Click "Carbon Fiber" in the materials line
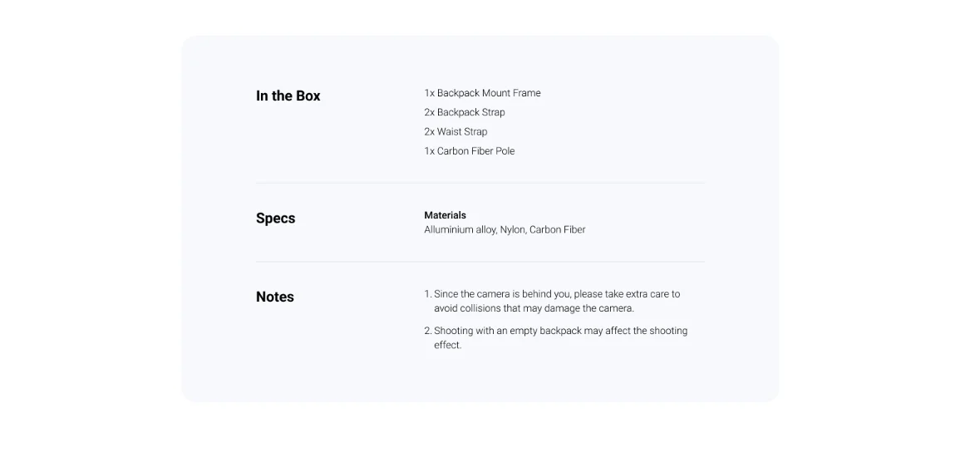This screenshot has height=467, width=980. point(558,229)
